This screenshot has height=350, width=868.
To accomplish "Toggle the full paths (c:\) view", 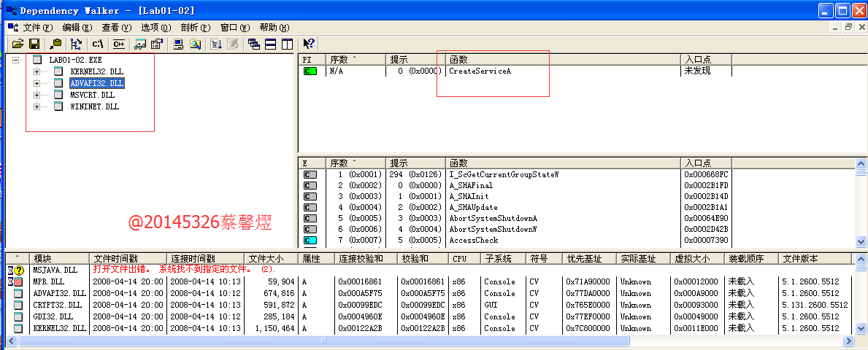I will click(98, 44).
